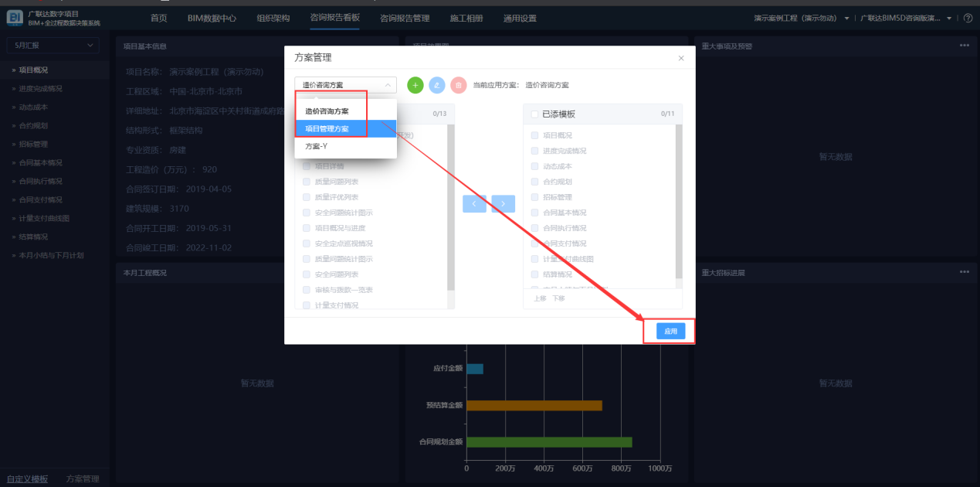Screen dimensions: 980x487
Task: Switch to the 咨询报告看板 tab
Action: 335,18
